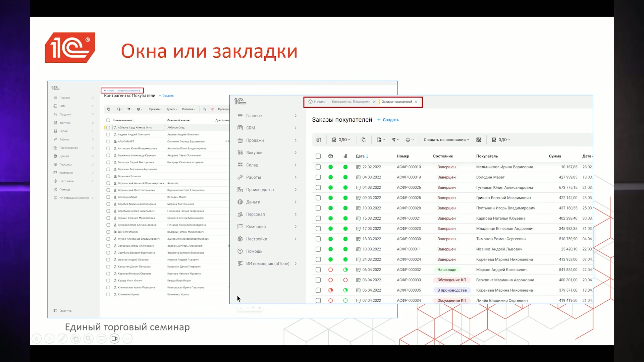The height and width of the screenshot is (362, 644).
Task: Switch to Начало tab in front window
Action: 317,102
